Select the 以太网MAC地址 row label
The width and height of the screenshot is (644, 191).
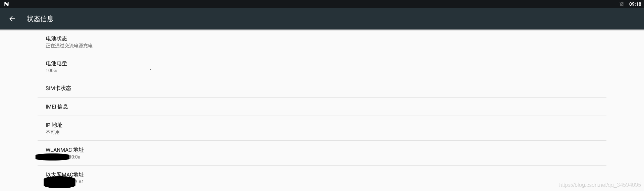click(x=65, y=175)
